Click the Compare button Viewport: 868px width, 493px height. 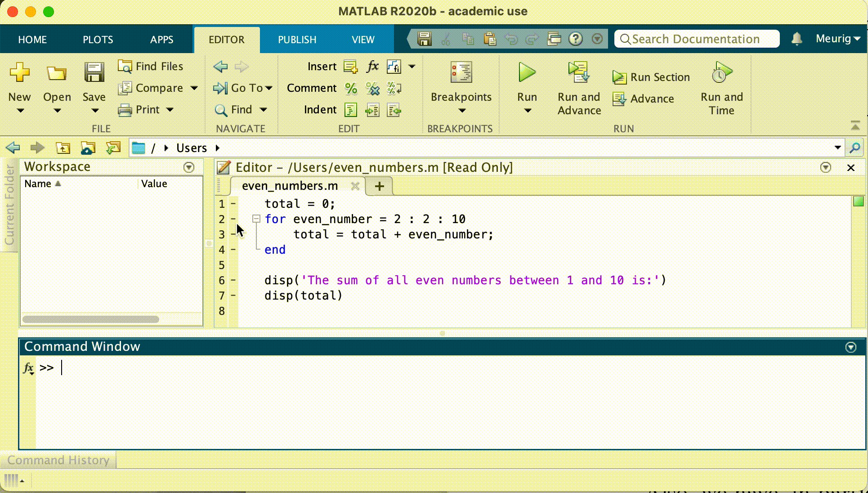151,88
